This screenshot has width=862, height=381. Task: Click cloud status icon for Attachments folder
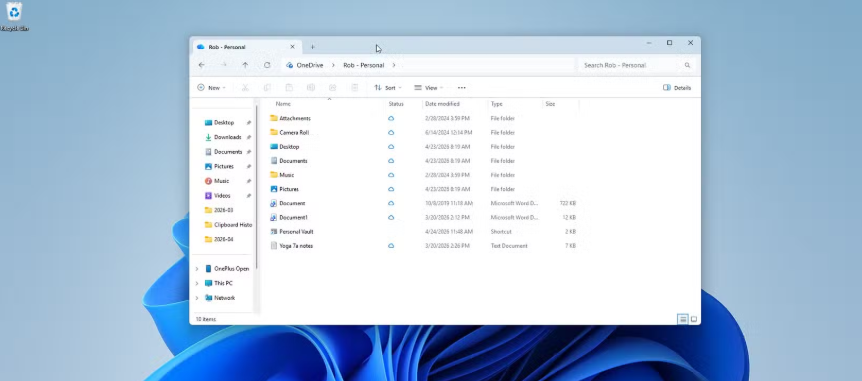tap(391, 118)
